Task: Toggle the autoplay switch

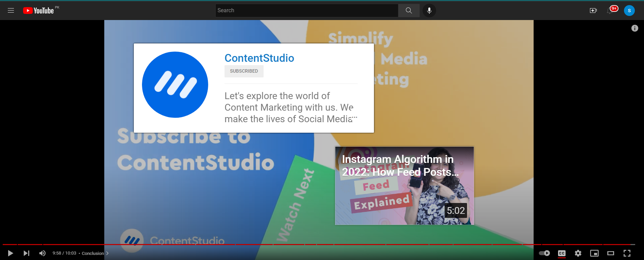Action: pyautogui.click(x=544, y=253)
